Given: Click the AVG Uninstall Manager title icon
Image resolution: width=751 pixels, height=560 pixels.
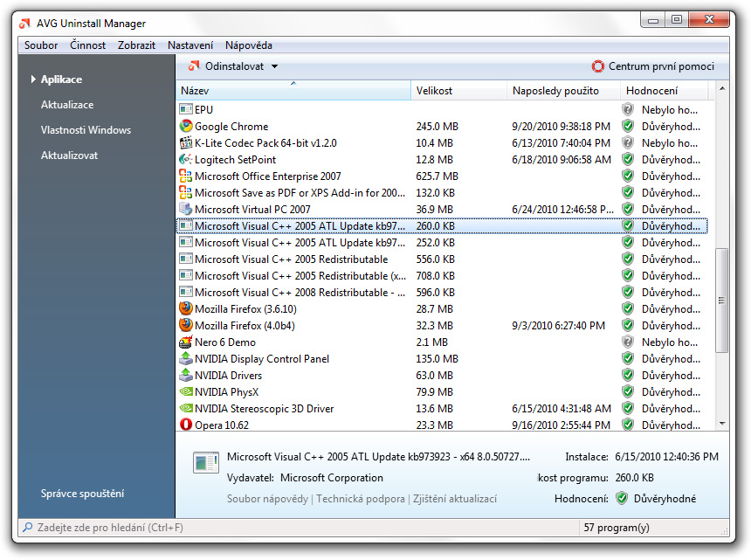Looking at the screenshot, I should pyautogui.click(x=25, y=23).
